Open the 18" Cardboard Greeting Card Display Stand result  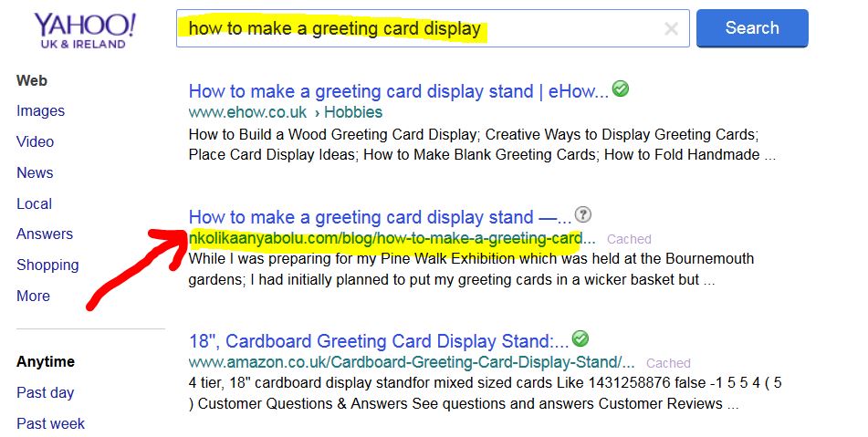(x=379, y=341)
